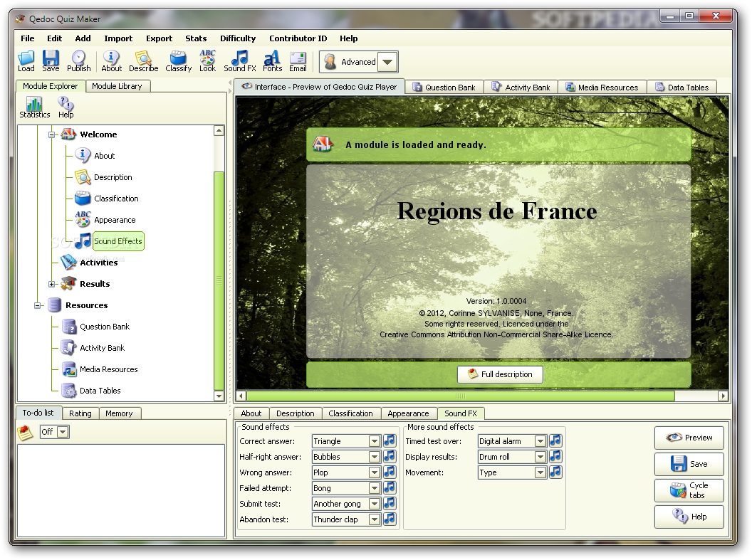The height and width of the screenshot is (560, 752).
Task: Open the File menu
Action: (27, 38)
